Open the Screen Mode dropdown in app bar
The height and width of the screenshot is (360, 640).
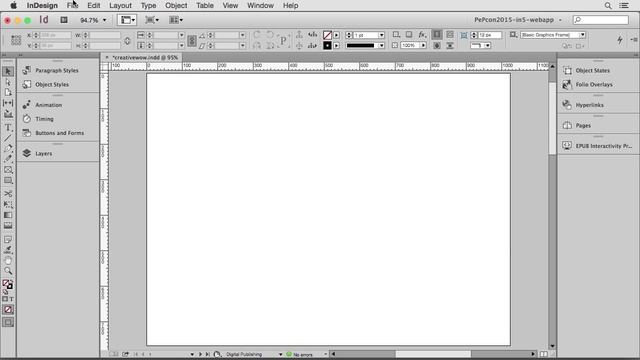(152, 20)
